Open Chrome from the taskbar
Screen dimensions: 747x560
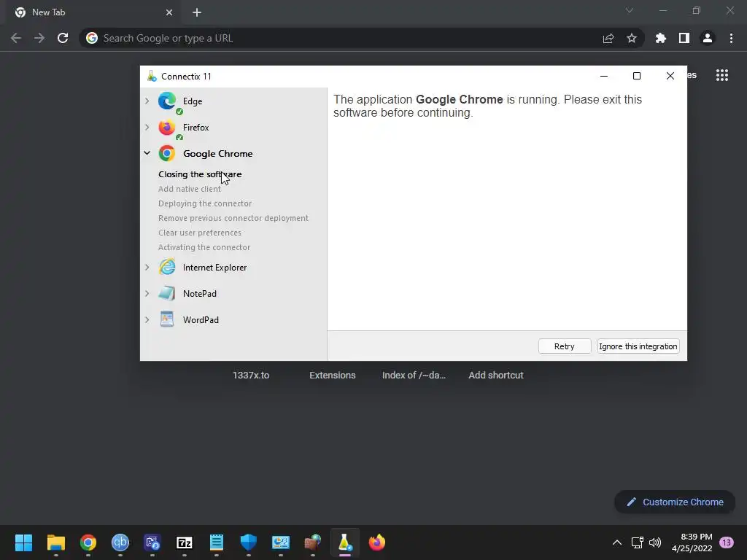point(88,542)
